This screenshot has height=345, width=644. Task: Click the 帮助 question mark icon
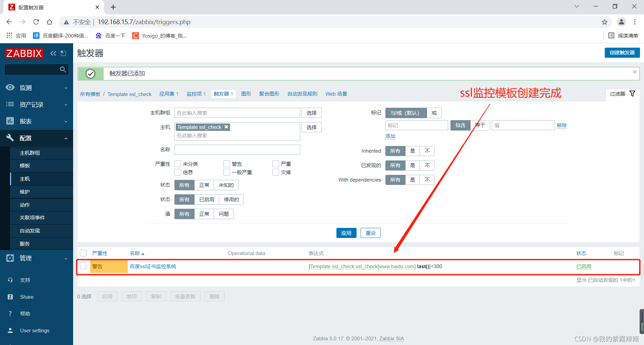(x=10, y=313)
